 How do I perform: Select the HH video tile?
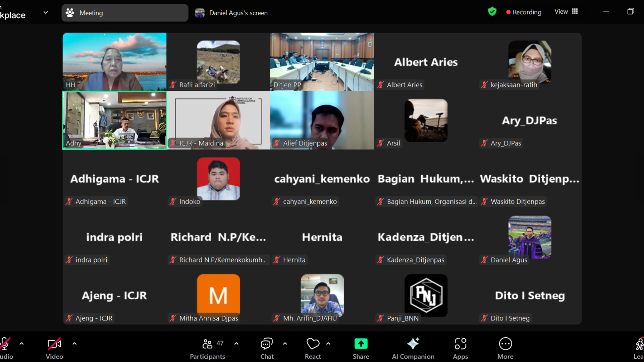(x=114, y=62)
